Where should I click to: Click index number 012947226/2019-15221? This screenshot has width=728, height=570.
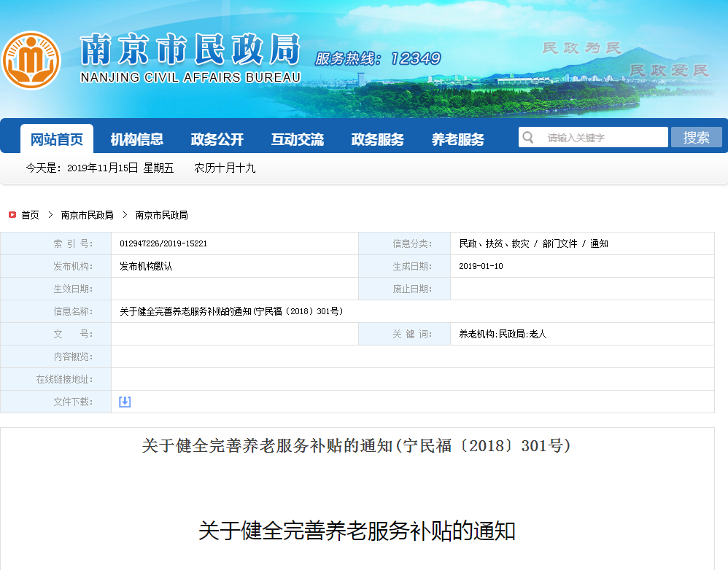tap(163, 243)
